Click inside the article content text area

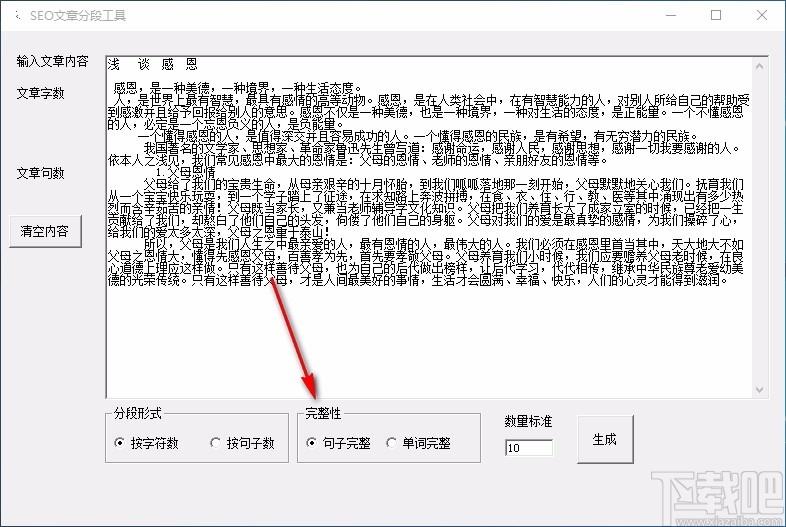pos(430,227)
